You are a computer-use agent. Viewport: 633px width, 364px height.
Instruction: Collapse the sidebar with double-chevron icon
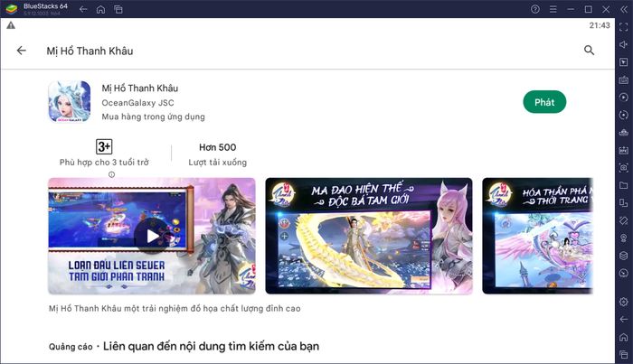coord(624,9)
